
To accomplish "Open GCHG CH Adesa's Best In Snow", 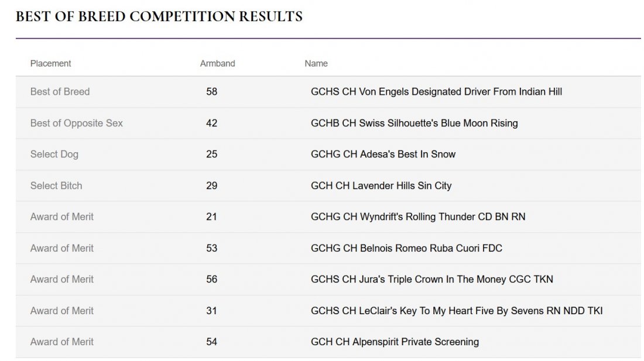I will click(383, 154).
